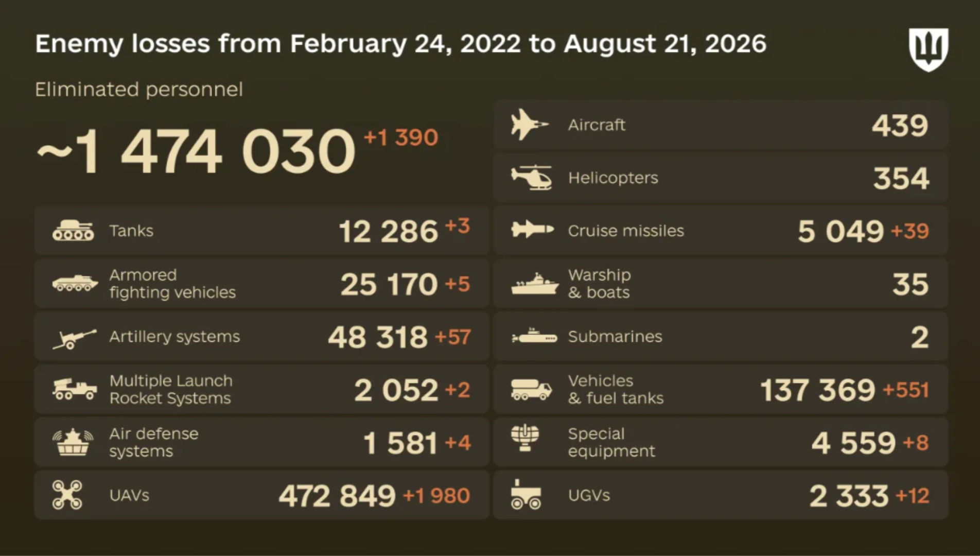Select the submarine icon

[534, 337]
